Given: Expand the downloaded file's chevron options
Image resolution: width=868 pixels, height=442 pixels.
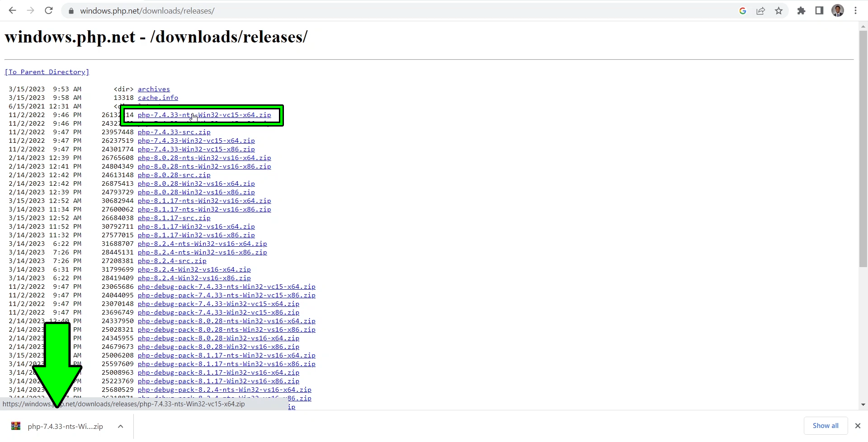Looking at the screenshot, I should coord(120,426).
